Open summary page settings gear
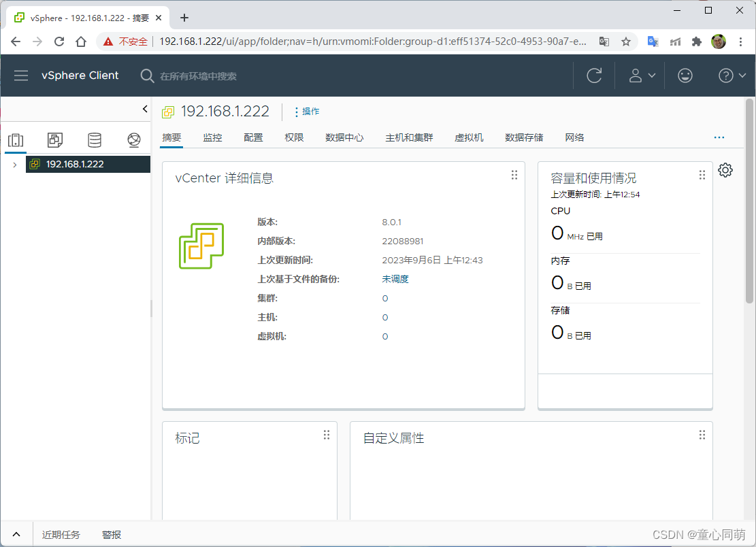The width and height of the screenshot is (756, 547). point(725,170)
